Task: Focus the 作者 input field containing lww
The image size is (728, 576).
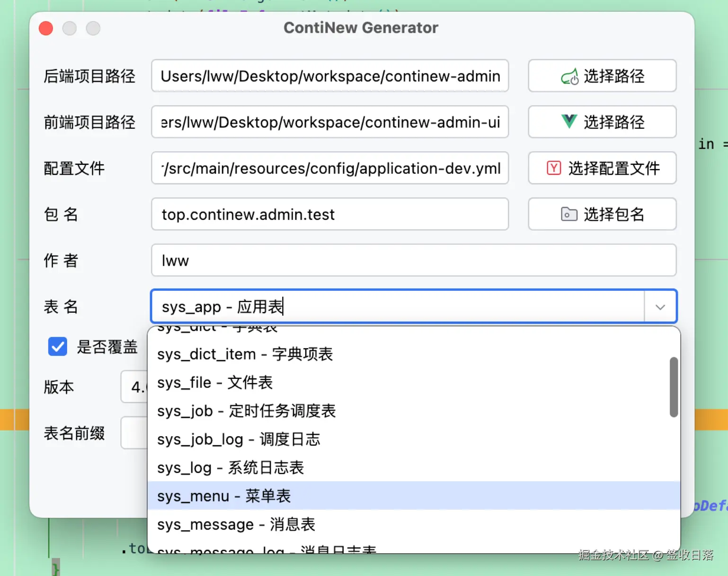Action: tap(413, 261)
